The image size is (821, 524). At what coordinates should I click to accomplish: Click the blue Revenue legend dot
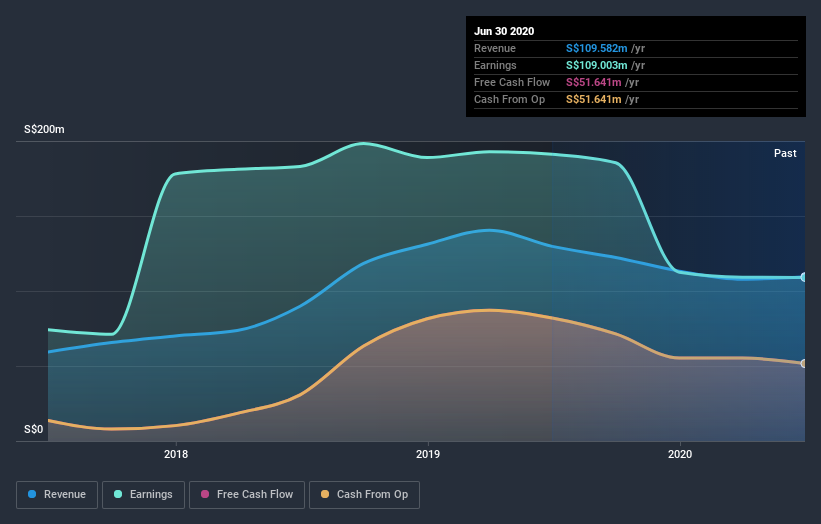pos(32,494)
